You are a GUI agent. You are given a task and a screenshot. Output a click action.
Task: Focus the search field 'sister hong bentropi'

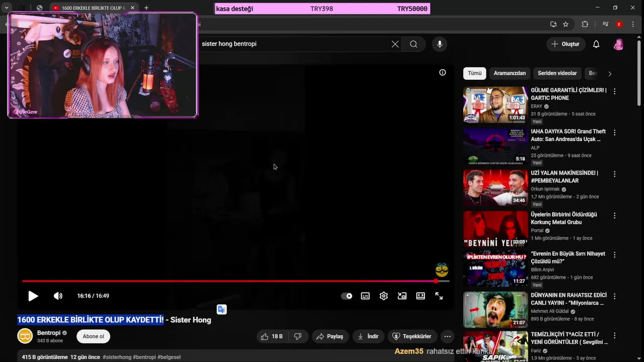(294, 44)
